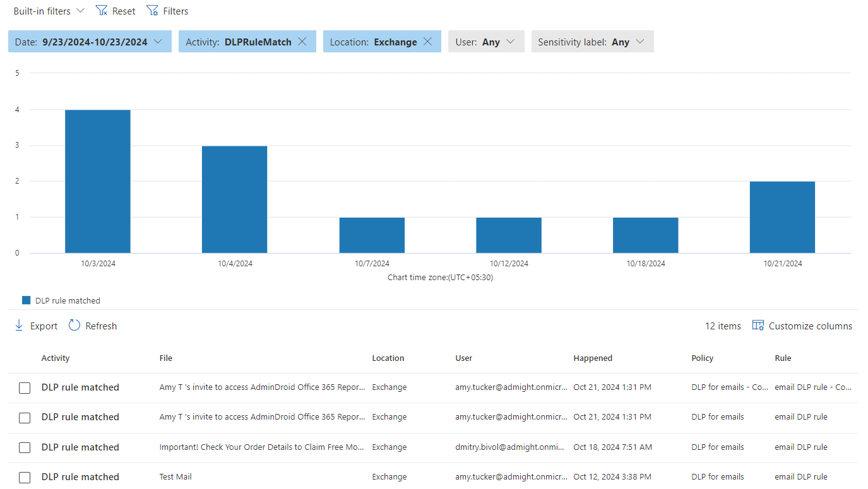Select the Policy column header
868x489 pixels.
coord(702,358)
